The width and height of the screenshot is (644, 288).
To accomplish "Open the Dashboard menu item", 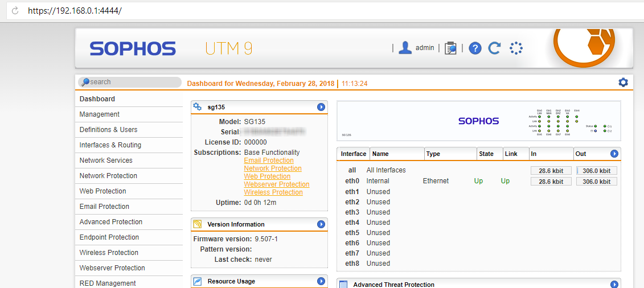I will [129, 99].
